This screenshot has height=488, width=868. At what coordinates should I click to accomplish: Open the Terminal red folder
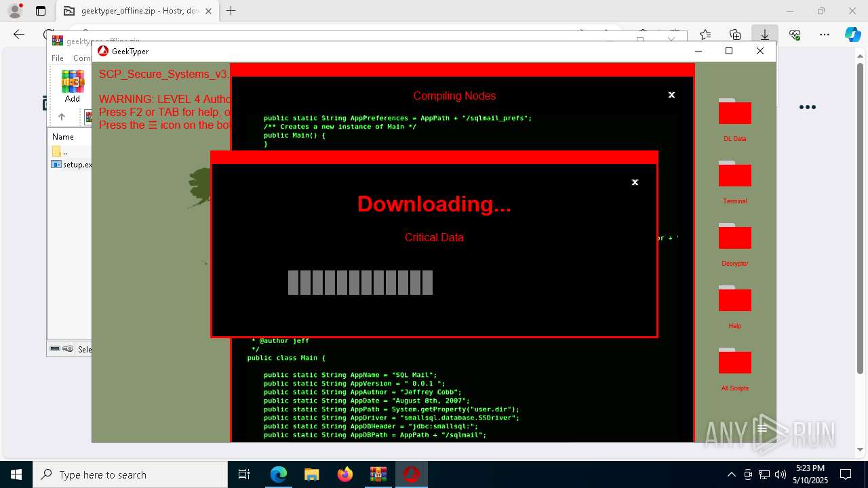pyautogui.click(x=734, y=174)
